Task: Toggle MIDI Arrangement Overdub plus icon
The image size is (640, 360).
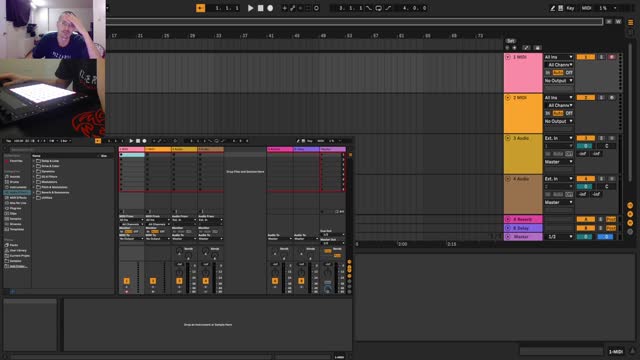Action: [x=284, y=8]
